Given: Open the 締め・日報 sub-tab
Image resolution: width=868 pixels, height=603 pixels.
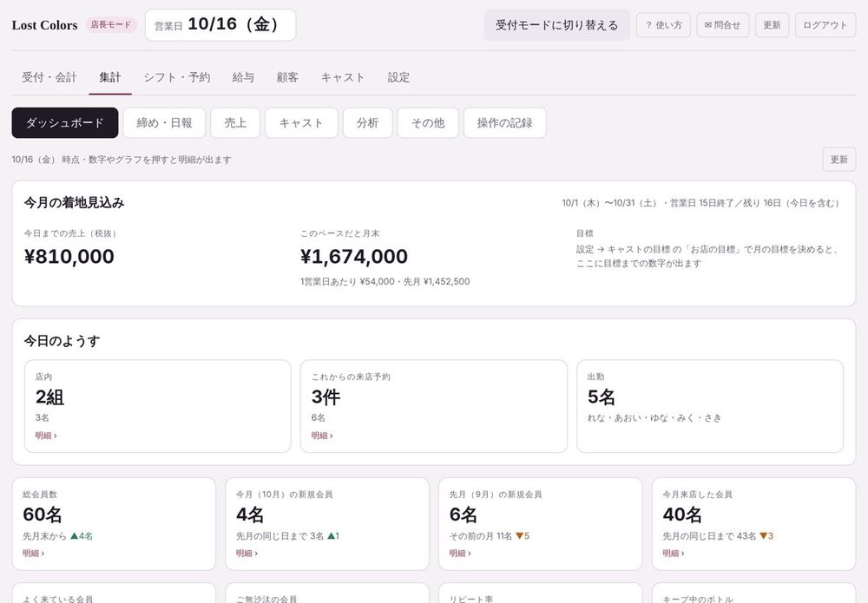Looking at the screenshot, I should point(164,123).
